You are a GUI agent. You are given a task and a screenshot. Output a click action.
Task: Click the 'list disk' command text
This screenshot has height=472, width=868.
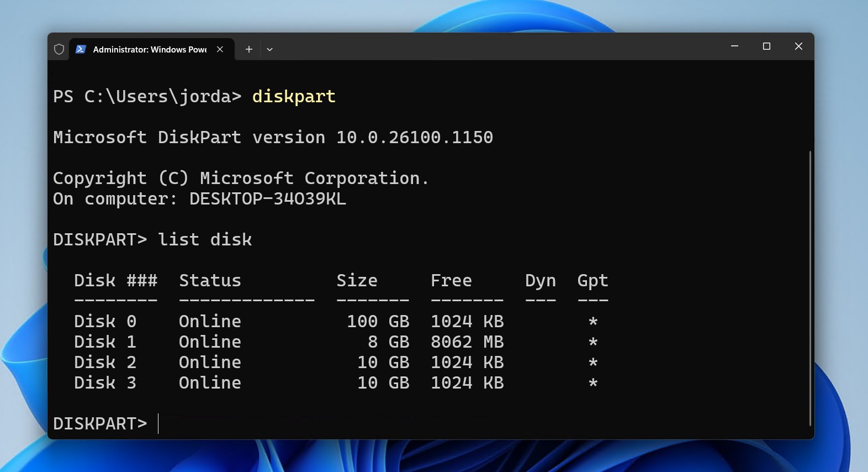pos(205,239)
